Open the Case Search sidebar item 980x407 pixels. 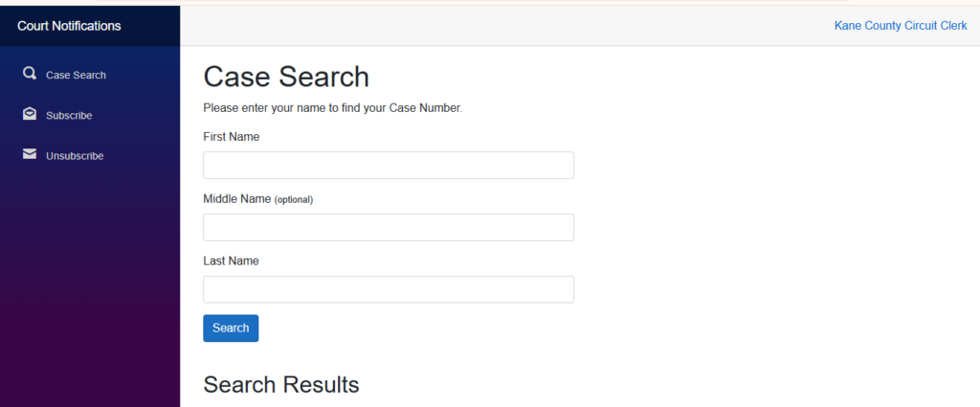[x=76, y=75]
